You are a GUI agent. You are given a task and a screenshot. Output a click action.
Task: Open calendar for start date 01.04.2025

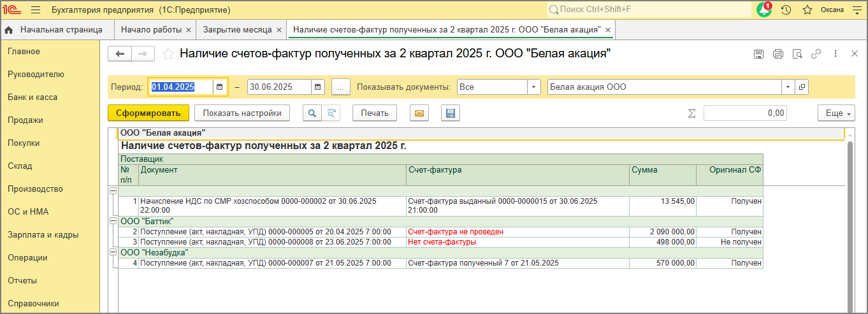[220, 87]
